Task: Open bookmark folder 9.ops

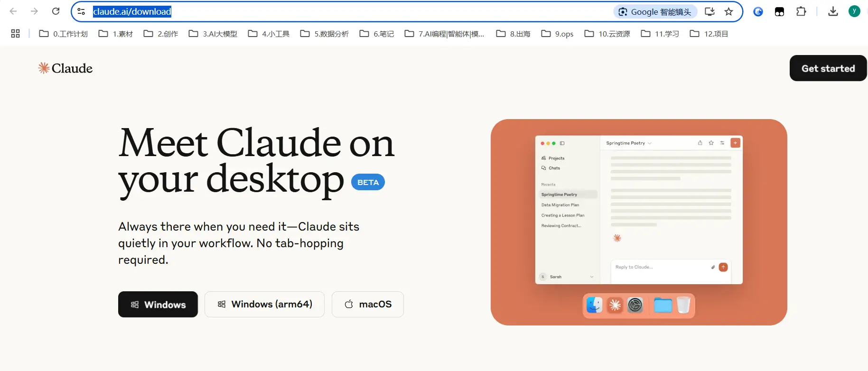Action: (x=558, y=34)
